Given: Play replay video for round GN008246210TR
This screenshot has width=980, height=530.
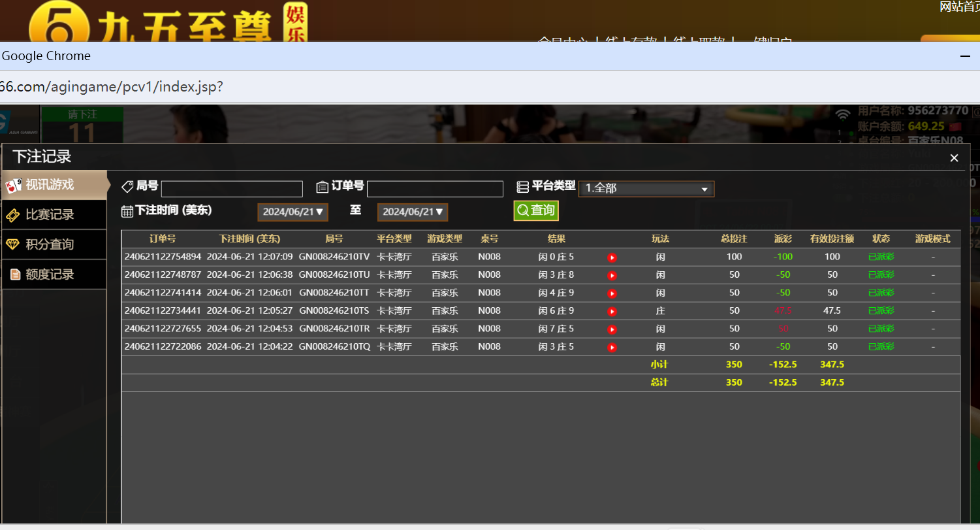Looking at the screenshot, I should [x=612, y=329].
